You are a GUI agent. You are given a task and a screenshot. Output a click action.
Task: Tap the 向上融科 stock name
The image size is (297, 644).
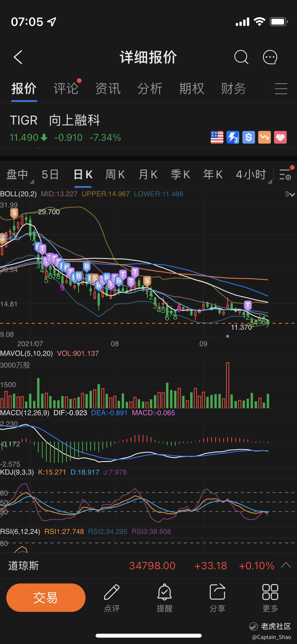tap(74, 121)
